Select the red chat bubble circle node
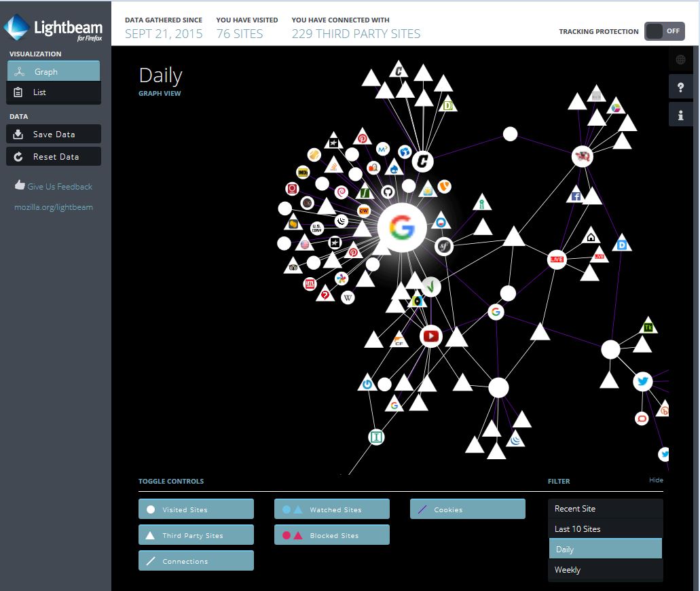 coord(642,418)
